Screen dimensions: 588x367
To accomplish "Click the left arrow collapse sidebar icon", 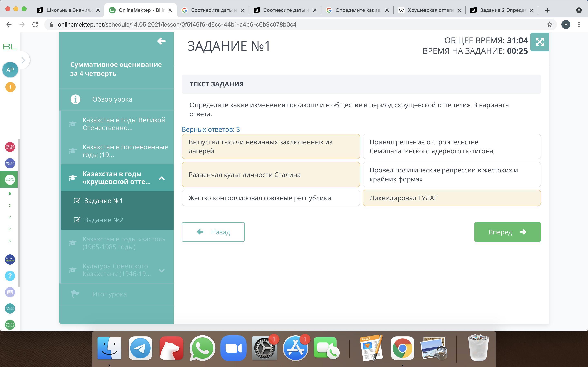I will pyautogui.click(x=161, y=41).
